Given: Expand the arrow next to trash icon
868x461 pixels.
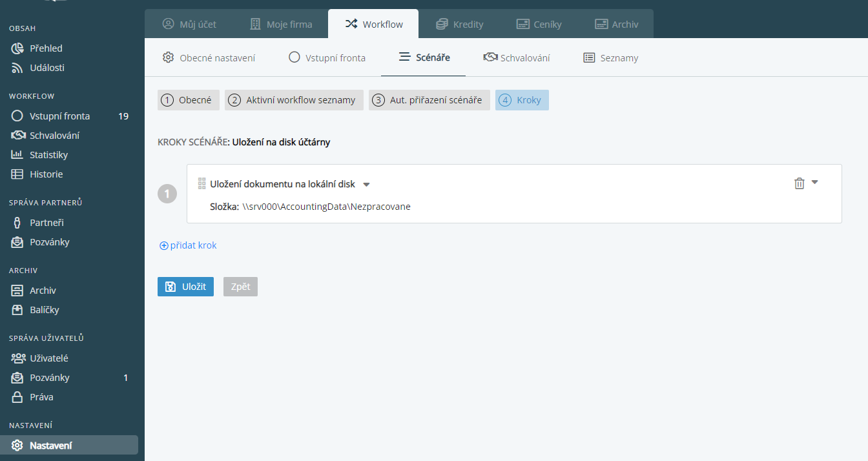Looking at the screenshot, I should 814,182.
